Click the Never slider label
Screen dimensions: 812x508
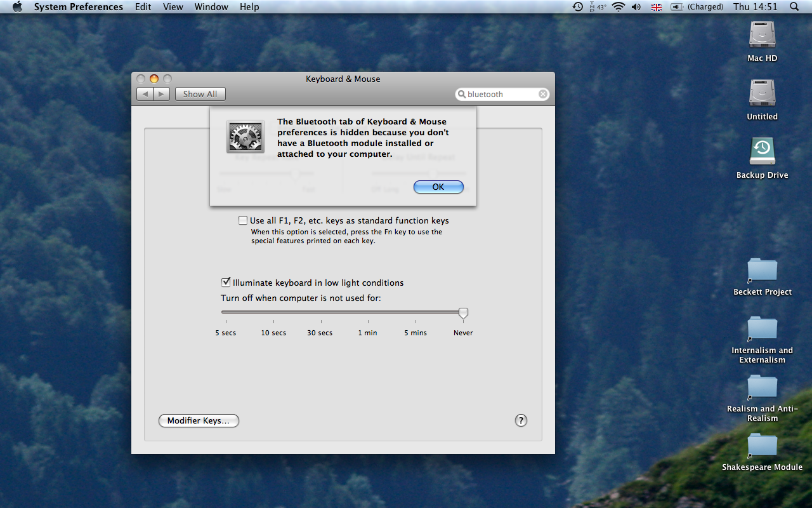coord(463,333)
